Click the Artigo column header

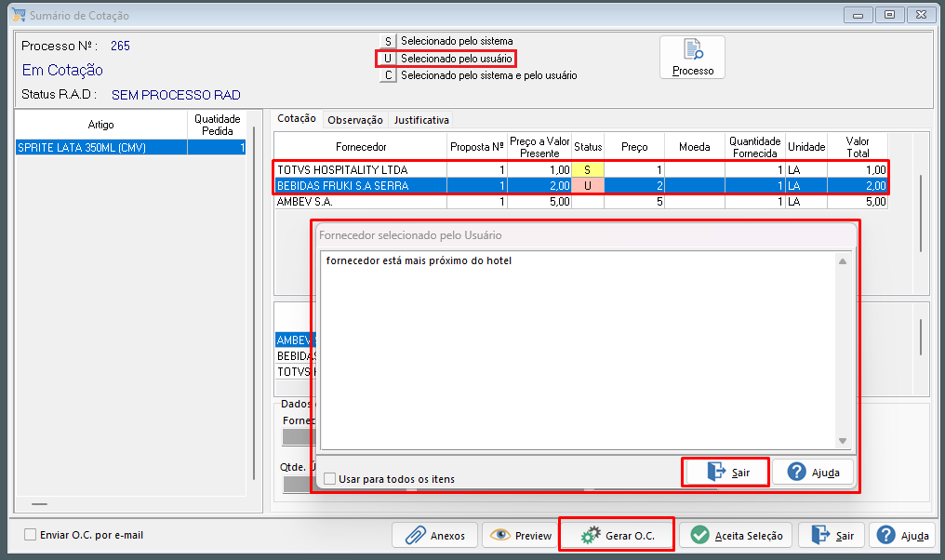click(x=100, y=125)
